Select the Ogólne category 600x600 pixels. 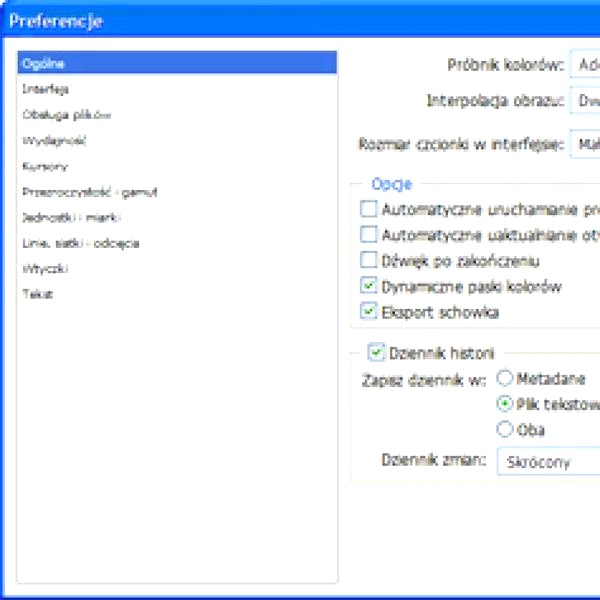point(177,63)
